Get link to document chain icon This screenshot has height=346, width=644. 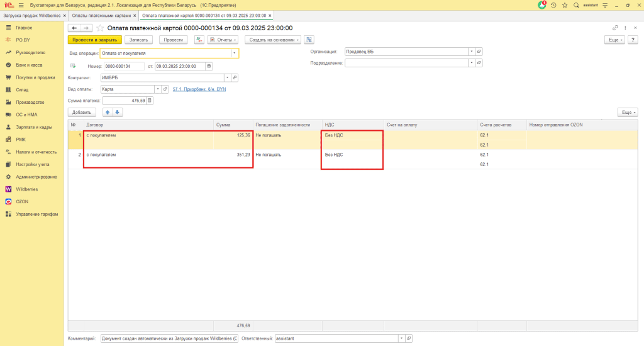pos(615,28)
